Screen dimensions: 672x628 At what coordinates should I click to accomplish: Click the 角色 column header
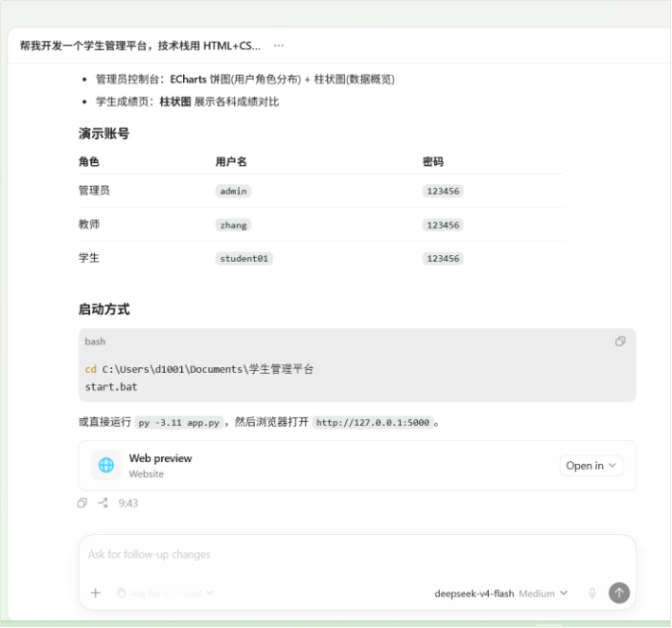[89, 162]
